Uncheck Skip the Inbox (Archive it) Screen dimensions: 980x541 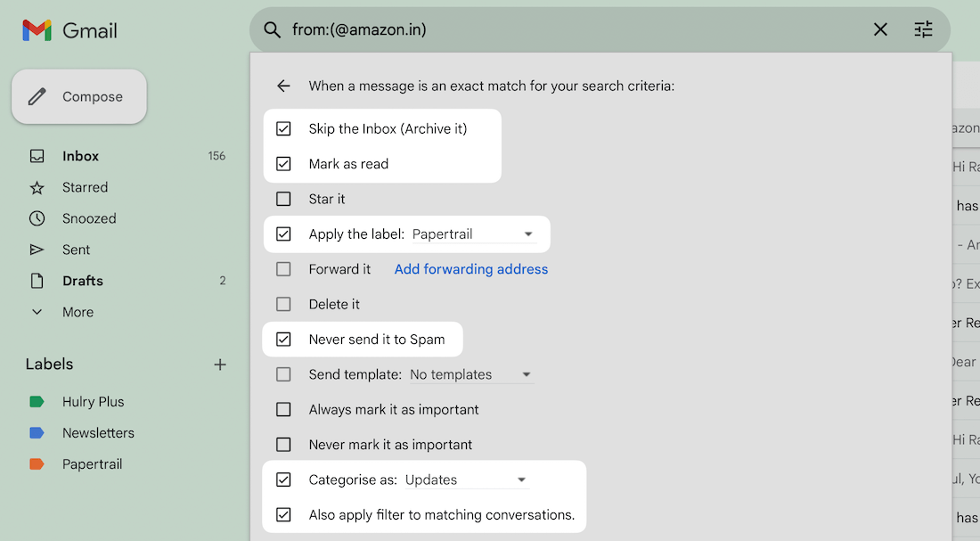coord(283,129)
